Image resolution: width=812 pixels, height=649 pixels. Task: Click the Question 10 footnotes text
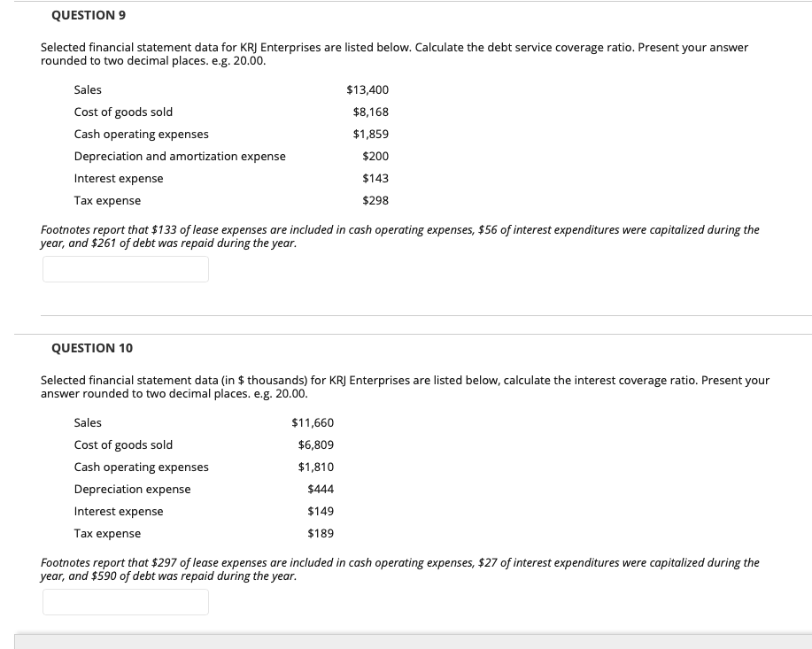coord(398,568)
